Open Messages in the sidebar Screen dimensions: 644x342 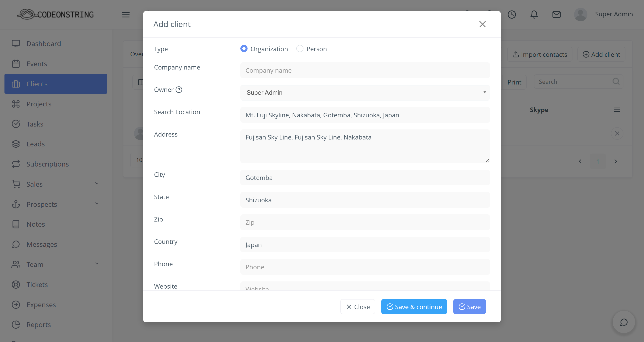tap(56, 244)
